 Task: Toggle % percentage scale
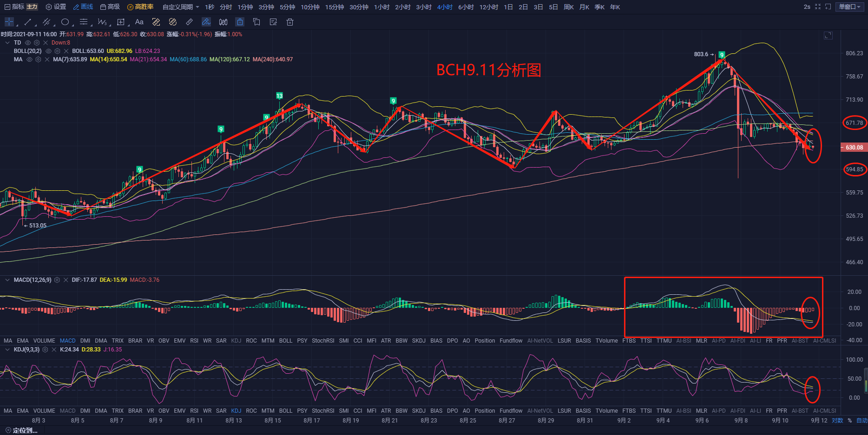(x=850, y=421)
